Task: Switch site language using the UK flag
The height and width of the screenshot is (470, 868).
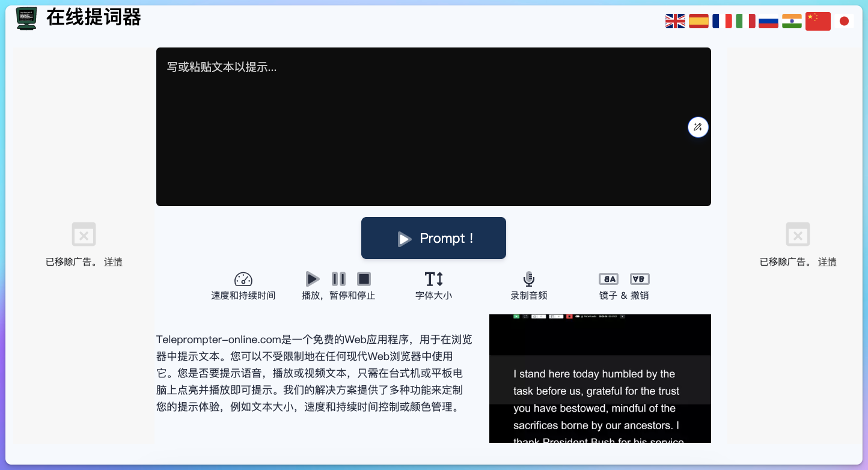Action: [x=674, y=20]
